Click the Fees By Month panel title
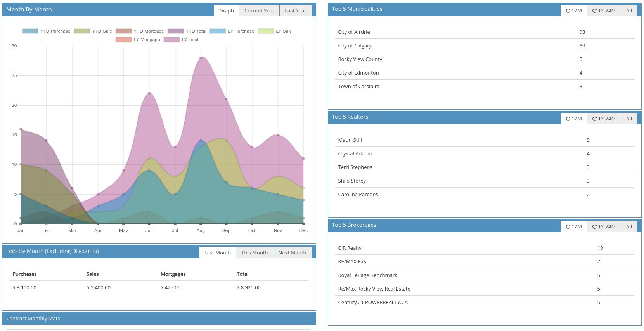Image resolution: width=644 pixels, height=331 pixels. 52,251
